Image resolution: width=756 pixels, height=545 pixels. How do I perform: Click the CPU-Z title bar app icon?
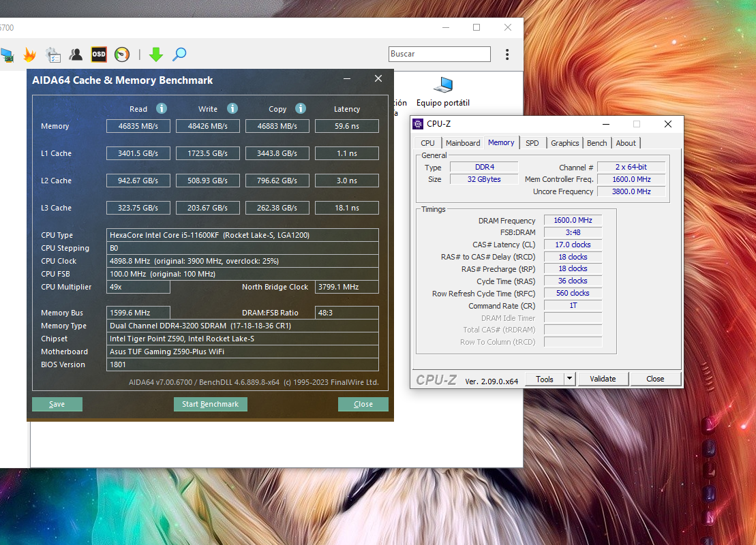click(x=418, y=124)
